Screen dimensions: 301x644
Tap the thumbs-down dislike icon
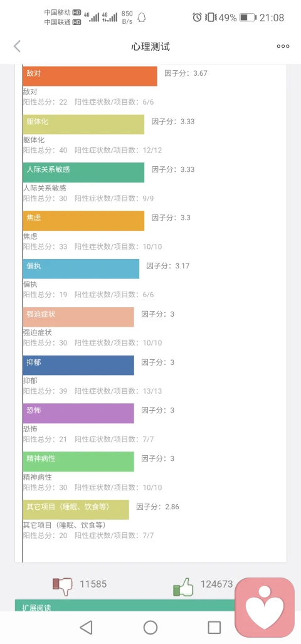click(x=63, y=586)
